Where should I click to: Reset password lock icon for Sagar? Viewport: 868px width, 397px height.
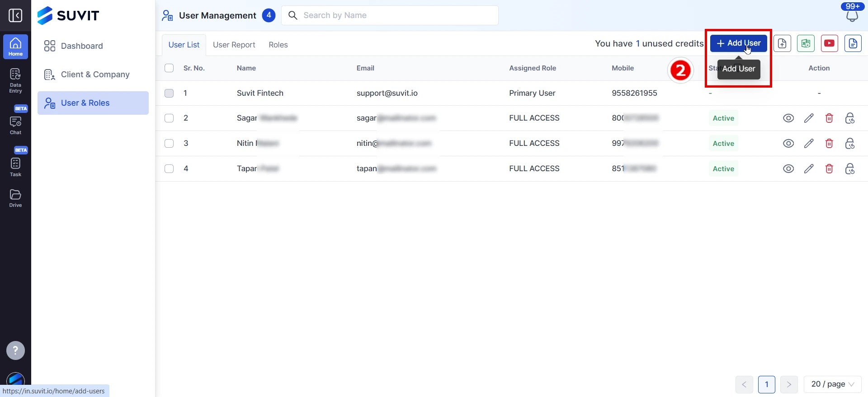tap(850, 118)
